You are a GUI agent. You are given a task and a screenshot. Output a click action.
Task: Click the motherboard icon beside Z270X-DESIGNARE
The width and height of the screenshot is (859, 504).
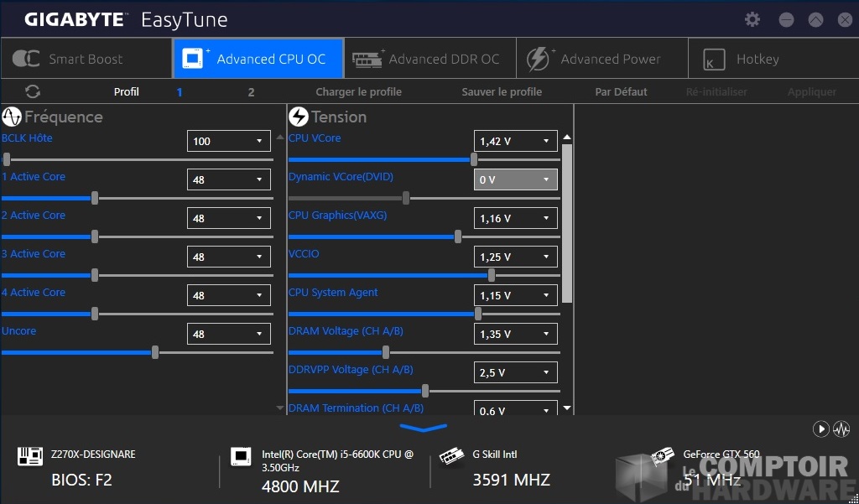(x=30, y=456)
